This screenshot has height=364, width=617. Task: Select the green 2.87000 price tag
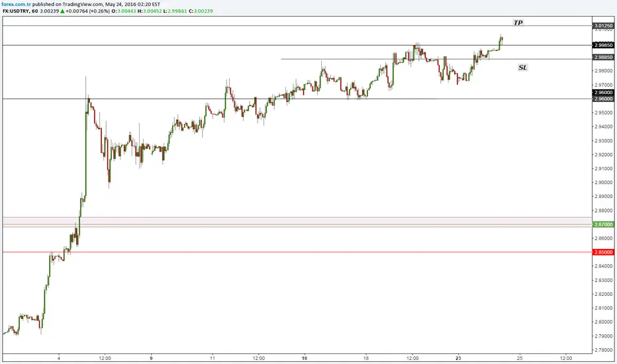[x=603, y=224]
